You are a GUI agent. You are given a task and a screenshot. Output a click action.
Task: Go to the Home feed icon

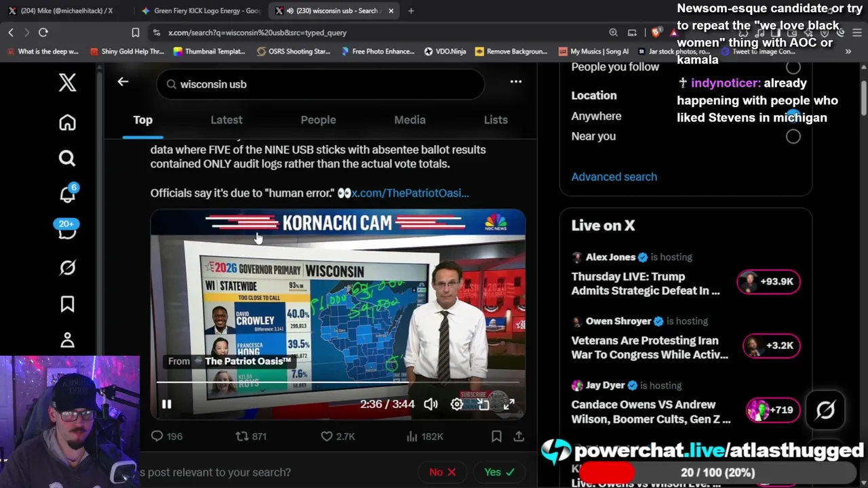point(67,123)
